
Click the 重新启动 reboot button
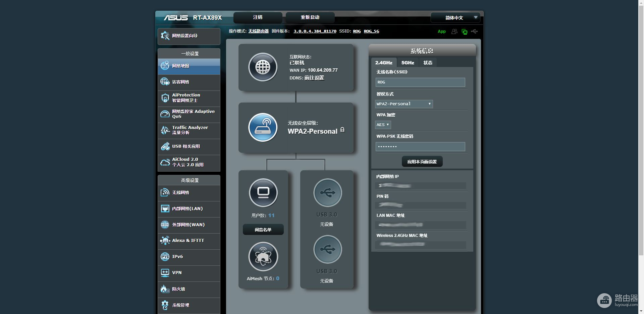point(310,17)
